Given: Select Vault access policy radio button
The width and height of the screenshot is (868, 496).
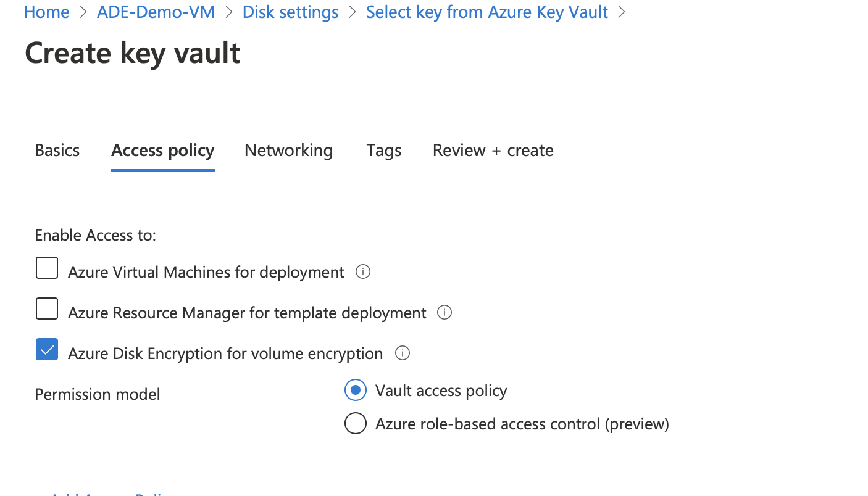Looking at the screenshot, I should (356, 390).
